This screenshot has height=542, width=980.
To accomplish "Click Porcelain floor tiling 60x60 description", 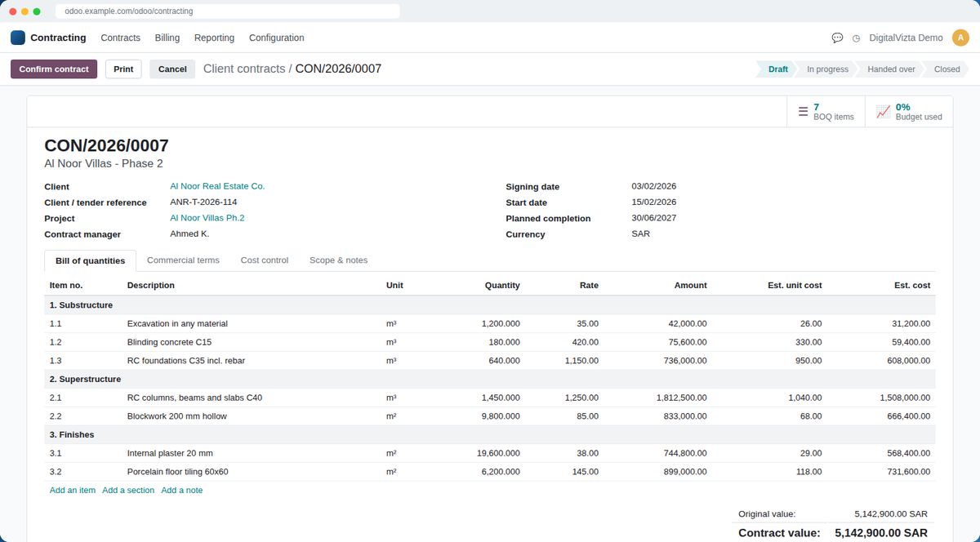I will pyautogui.click(x=178, y=472).
